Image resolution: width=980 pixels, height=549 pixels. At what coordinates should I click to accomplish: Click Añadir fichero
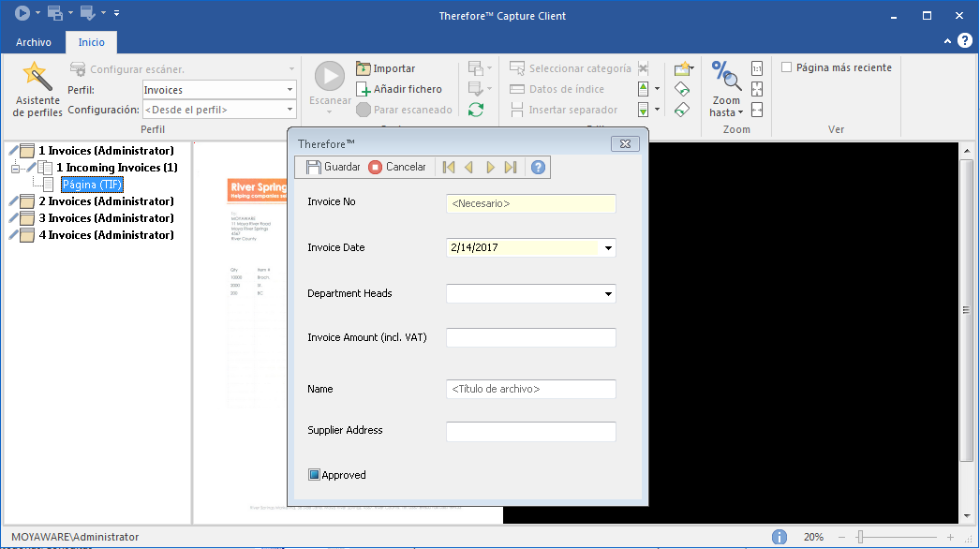pos(399,89)
